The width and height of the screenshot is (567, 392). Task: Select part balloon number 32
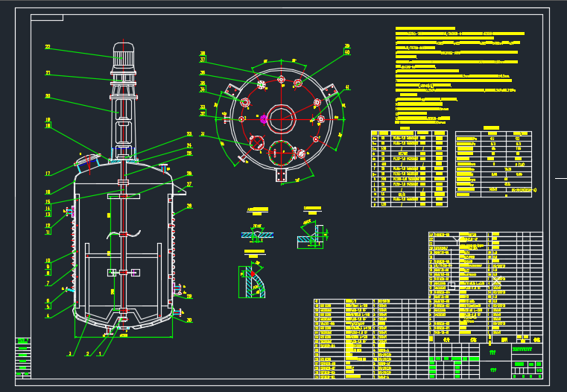pyautogui.click(x=203, y=114)
